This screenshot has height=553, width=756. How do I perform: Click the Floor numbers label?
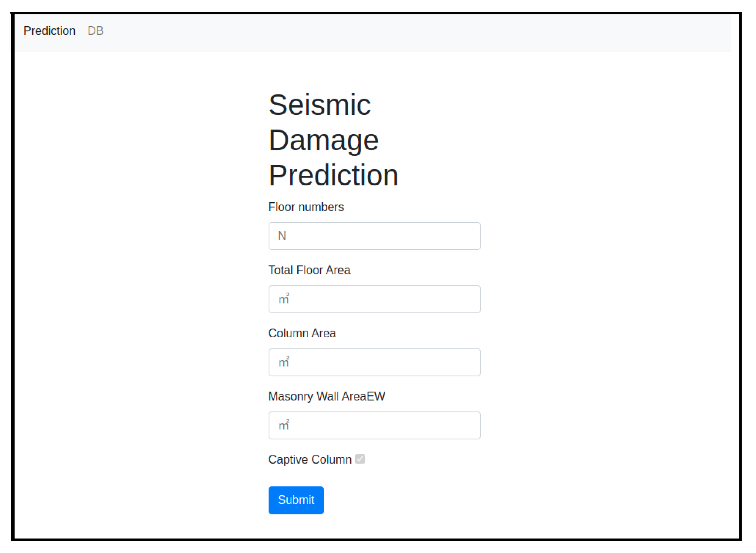click(306, 207)
